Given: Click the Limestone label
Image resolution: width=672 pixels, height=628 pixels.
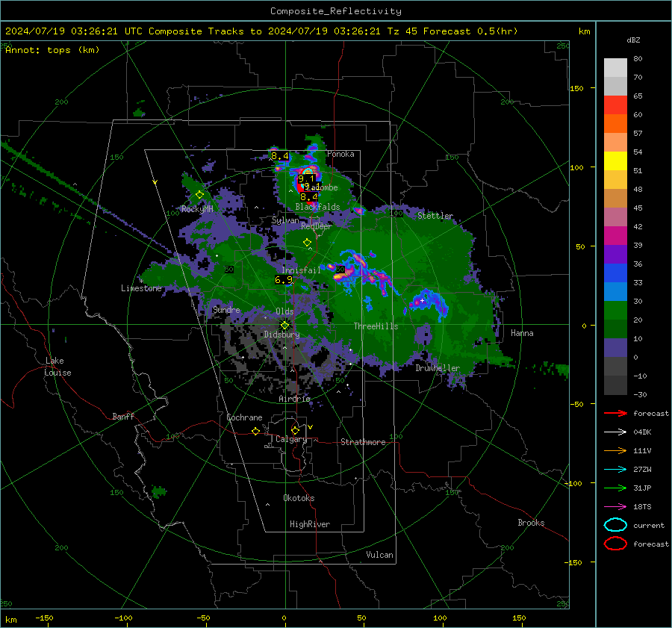Looking at the screenshot, I should [141, 288].
